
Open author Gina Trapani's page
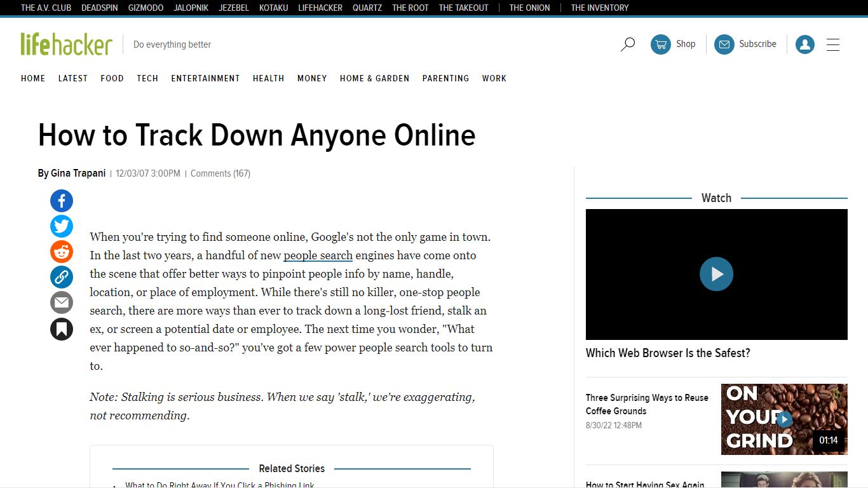click(78, 173)
